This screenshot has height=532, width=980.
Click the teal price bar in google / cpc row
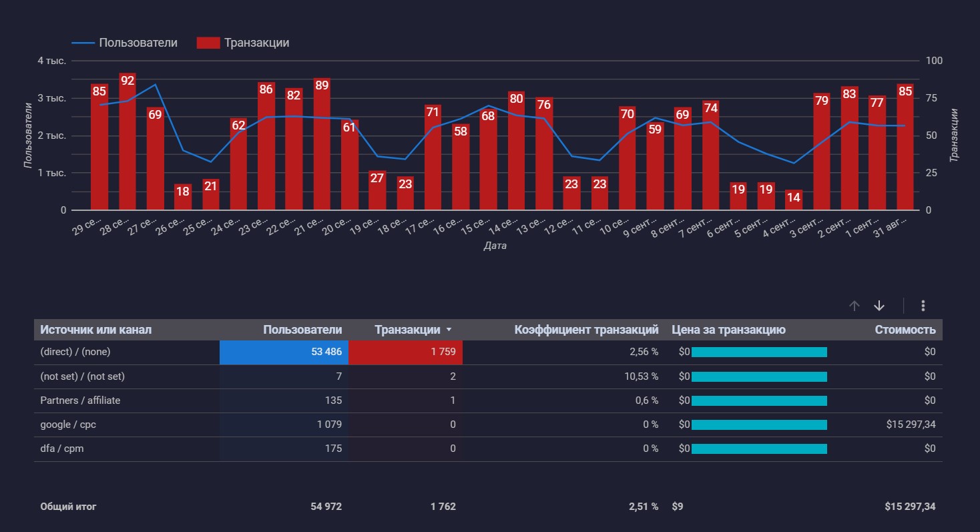point(759,425)
